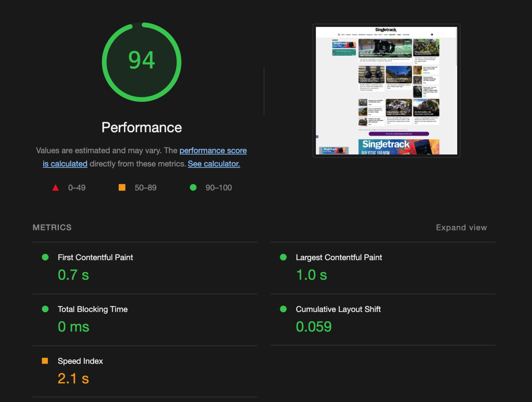
Task: Click the orange square icon beside Speed Index
Action: (45, 361)
